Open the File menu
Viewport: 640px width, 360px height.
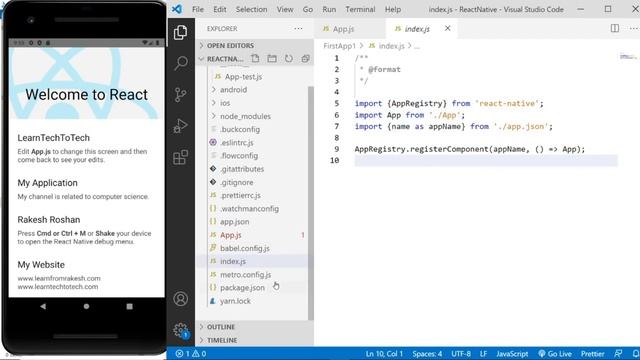tap(198, 9)
